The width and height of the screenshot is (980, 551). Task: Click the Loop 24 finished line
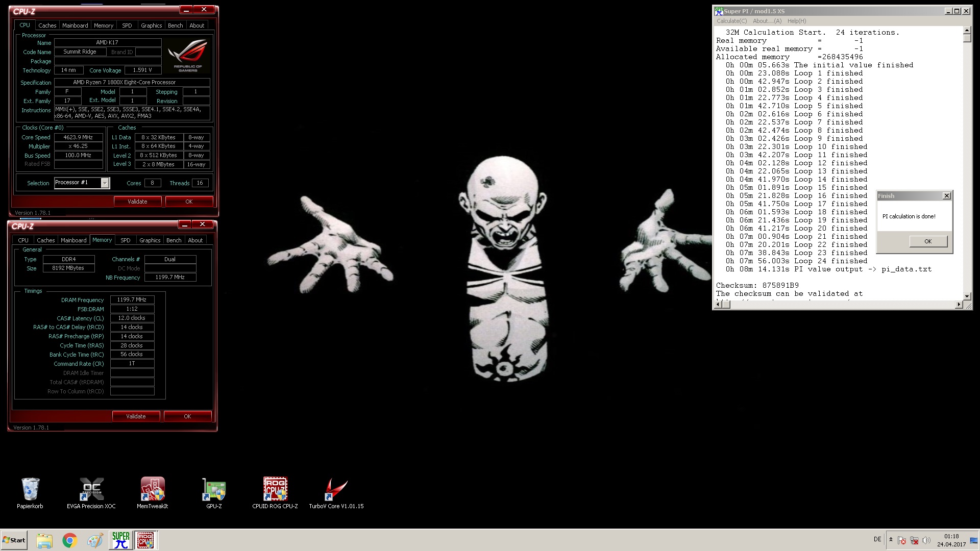[x=797, y=261]
